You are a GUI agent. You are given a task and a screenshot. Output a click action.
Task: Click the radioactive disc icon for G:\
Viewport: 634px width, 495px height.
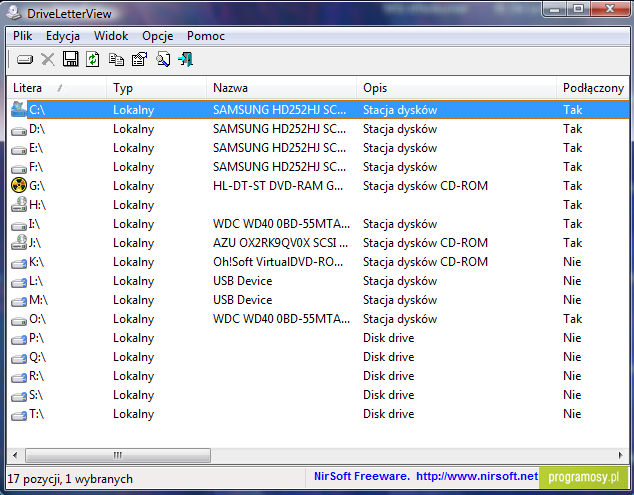point(19,185)
